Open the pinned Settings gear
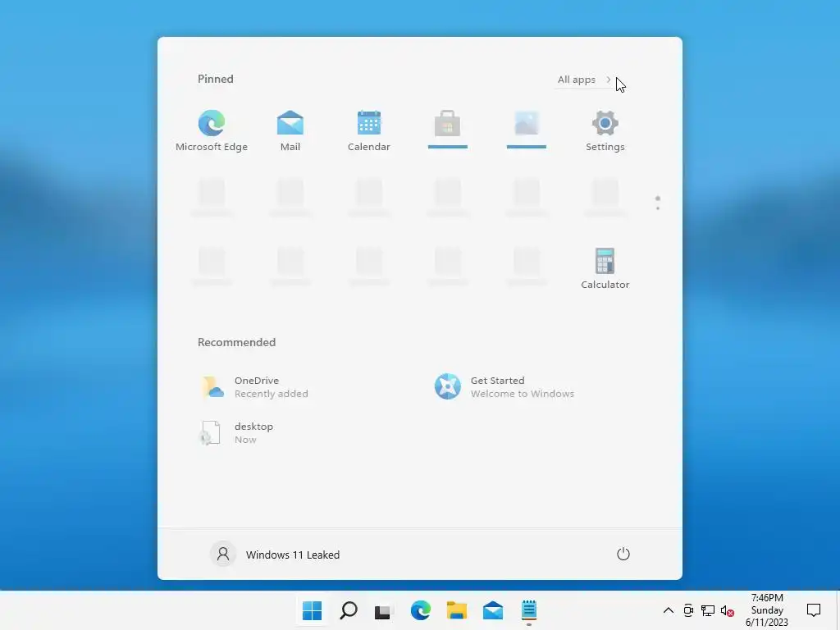 [605, 130]
